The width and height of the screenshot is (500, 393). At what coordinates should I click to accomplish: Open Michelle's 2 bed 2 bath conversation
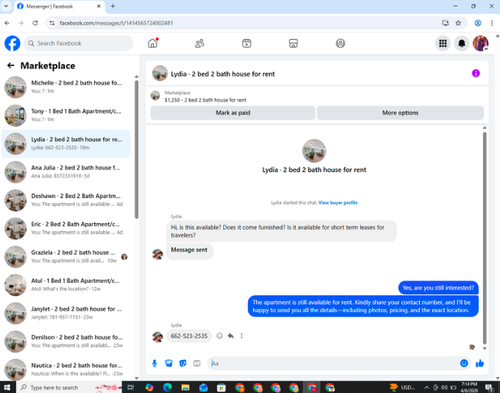[66, 87]
